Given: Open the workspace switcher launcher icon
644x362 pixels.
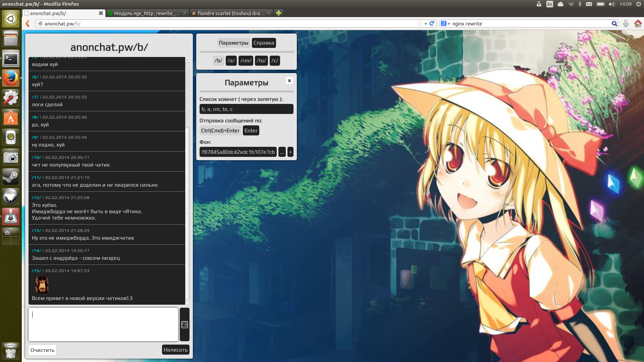Looking at the screenshot, I should click(11, 236).
